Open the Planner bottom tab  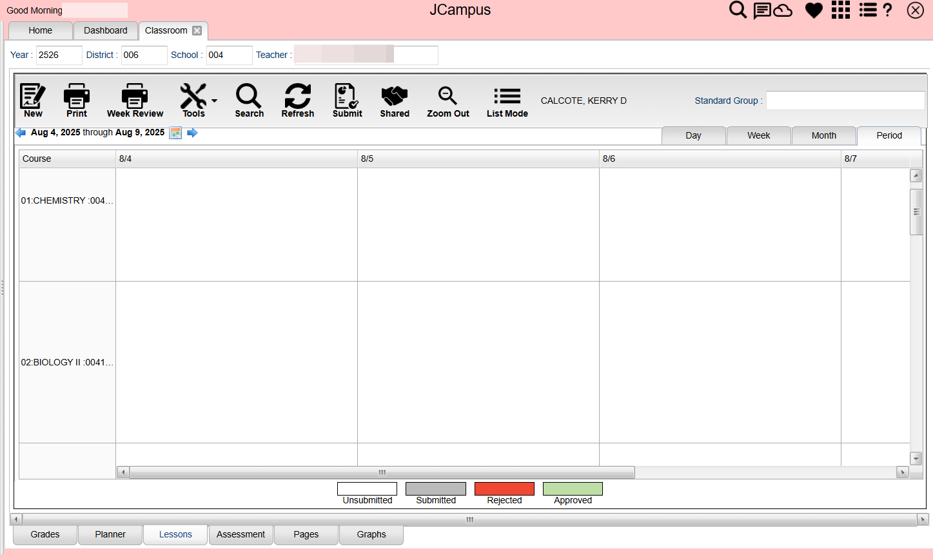tap(110, 535)
